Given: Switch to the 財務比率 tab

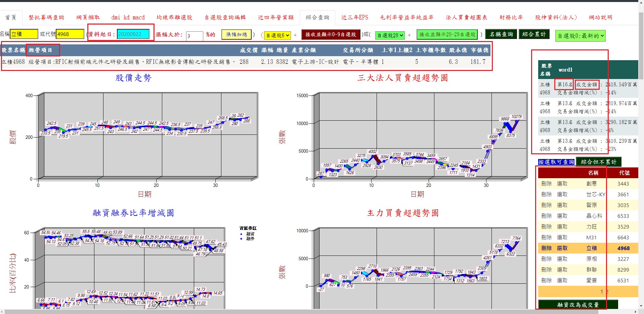Looking at the screenshot, I should (x=511, y=17).
